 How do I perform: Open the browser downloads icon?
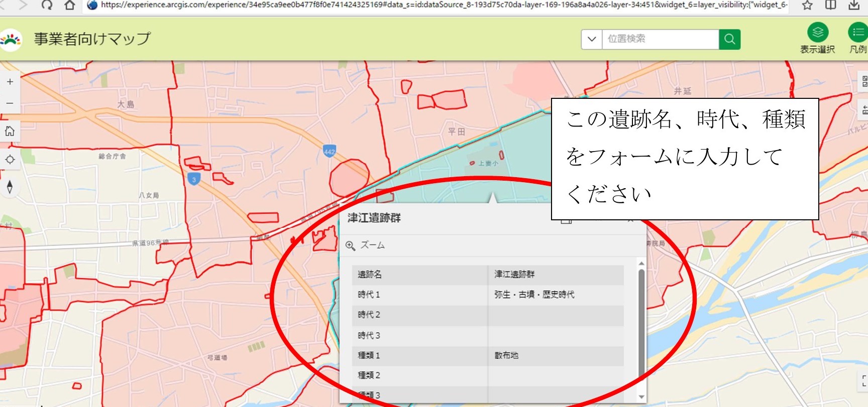(x=853, y=5)
